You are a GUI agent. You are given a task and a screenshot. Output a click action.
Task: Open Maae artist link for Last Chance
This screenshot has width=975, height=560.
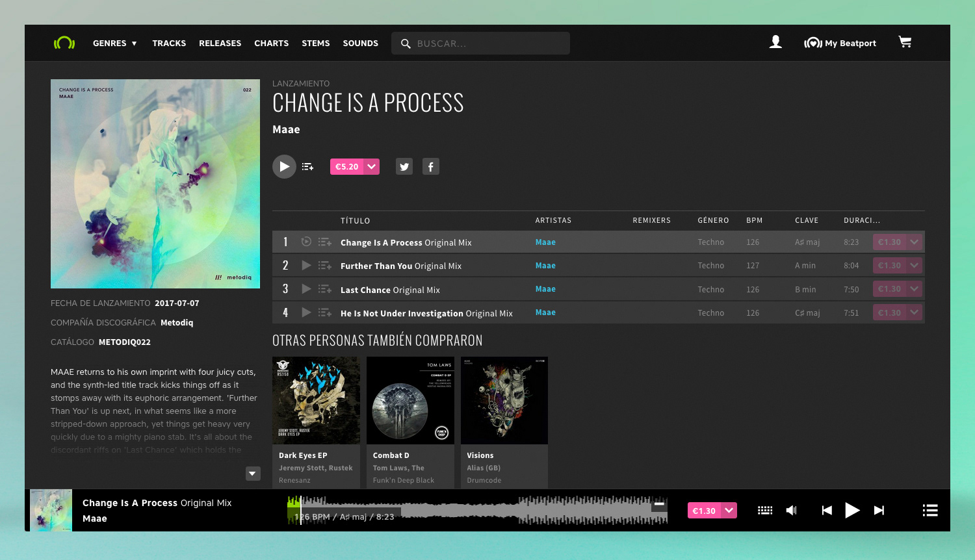coord(545,289)
